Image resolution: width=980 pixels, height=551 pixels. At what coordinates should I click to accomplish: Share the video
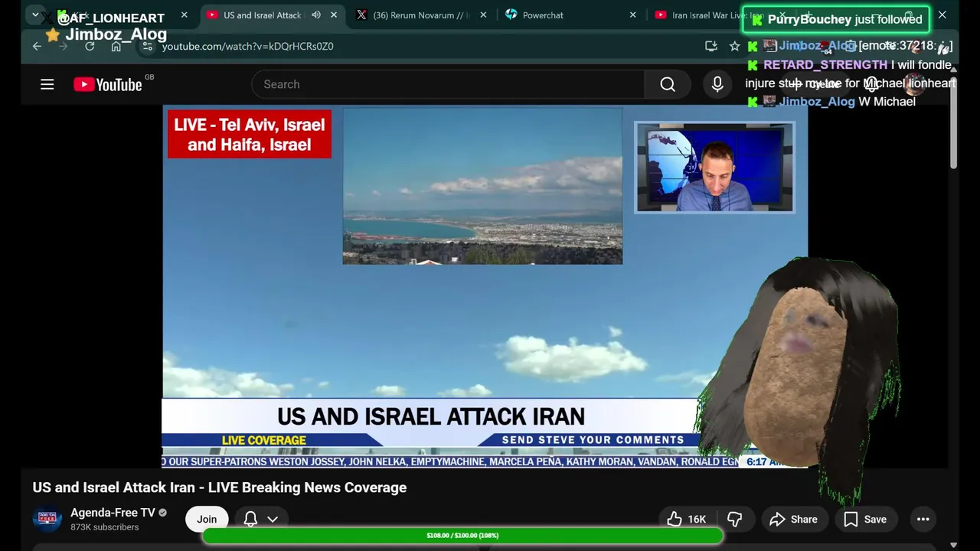793,519
